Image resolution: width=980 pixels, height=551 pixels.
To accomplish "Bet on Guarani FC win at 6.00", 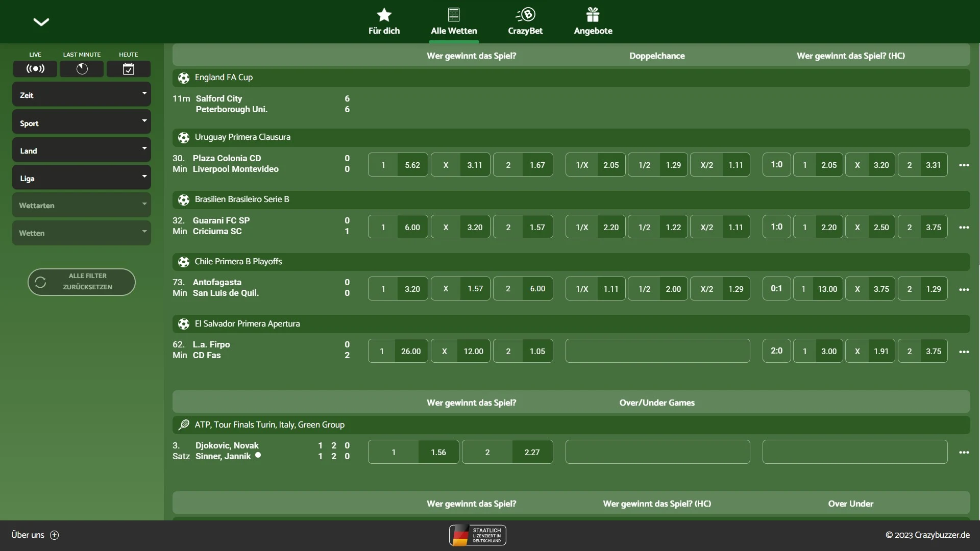I will 398,227.
